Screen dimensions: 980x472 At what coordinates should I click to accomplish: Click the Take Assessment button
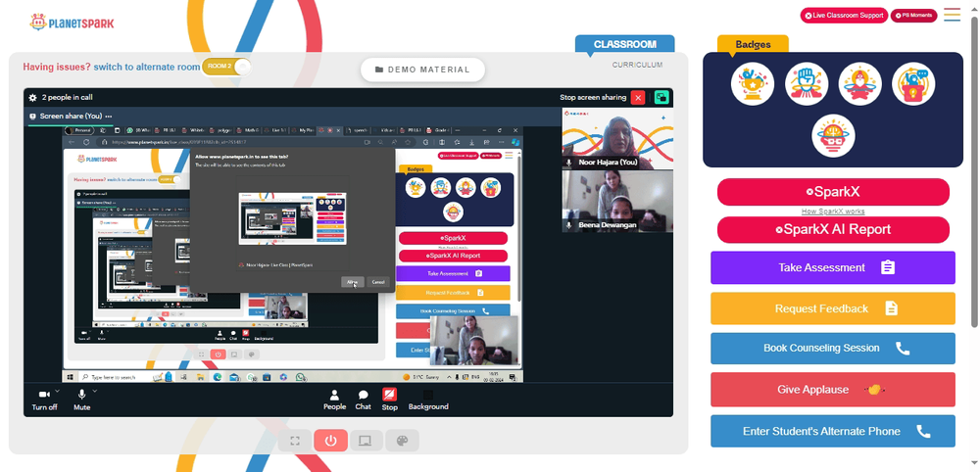[x=832, y=267]
